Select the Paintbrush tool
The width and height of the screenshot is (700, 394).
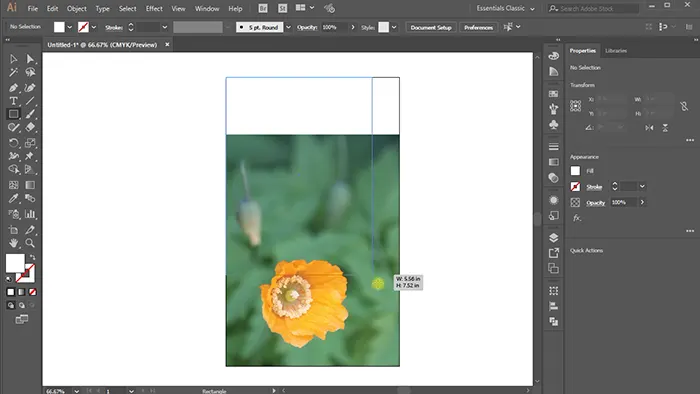30,114
